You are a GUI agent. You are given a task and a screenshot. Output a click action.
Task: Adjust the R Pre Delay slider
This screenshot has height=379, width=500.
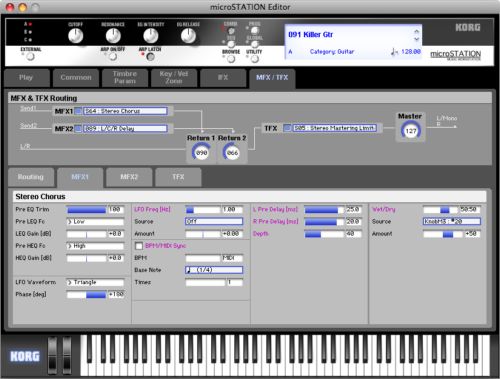click(324, 222)
